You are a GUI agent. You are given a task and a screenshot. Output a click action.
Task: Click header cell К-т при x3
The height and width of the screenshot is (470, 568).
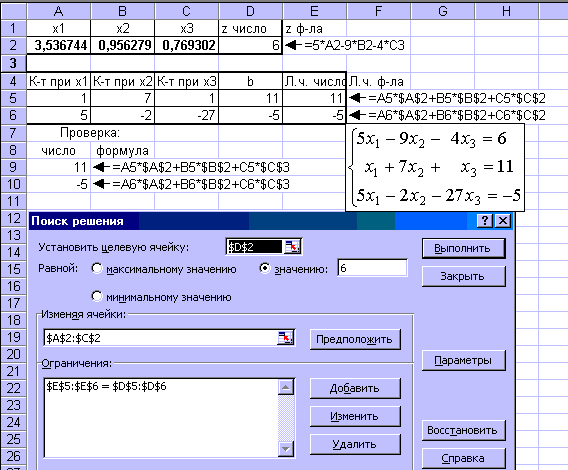point(187,81)
